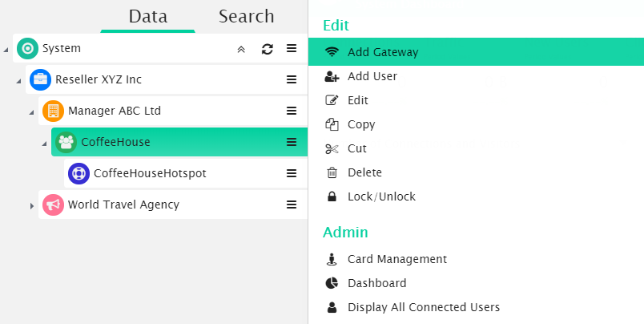644x324 pixels.
Task: Collapse the CoffeeHouse tree node
Action: click(45, 143)
